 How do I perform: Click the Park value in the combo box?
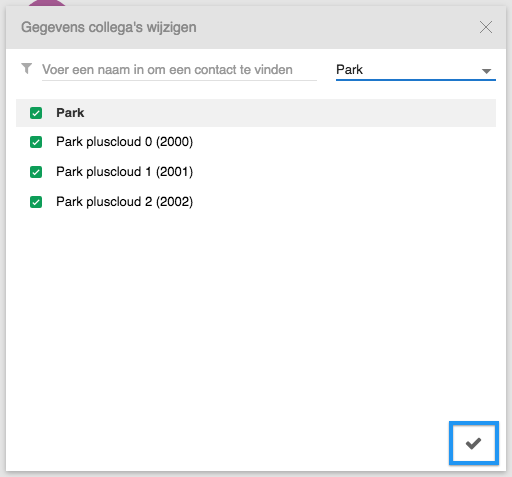pyautogui.click(x=349, y=70)
